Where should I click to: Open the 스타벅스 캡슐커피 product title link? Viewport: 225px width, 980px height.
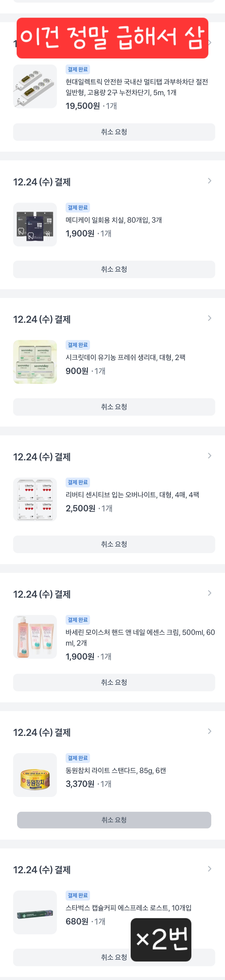point(129,908)
